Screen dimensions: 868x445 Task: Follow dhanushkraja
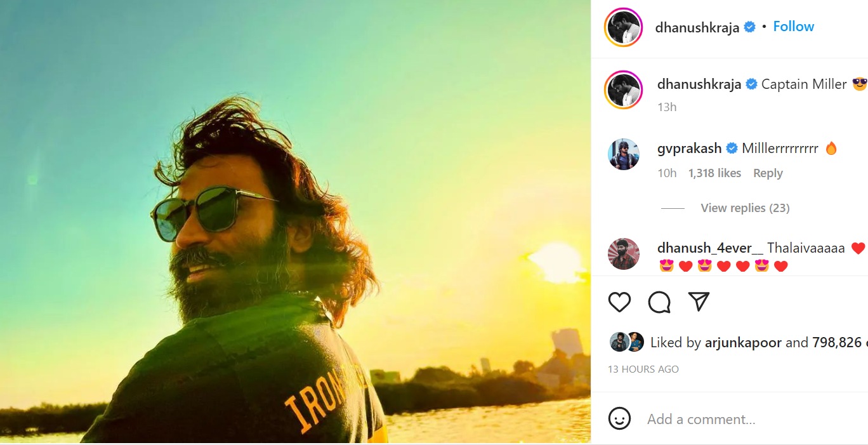tap(793, 27)
